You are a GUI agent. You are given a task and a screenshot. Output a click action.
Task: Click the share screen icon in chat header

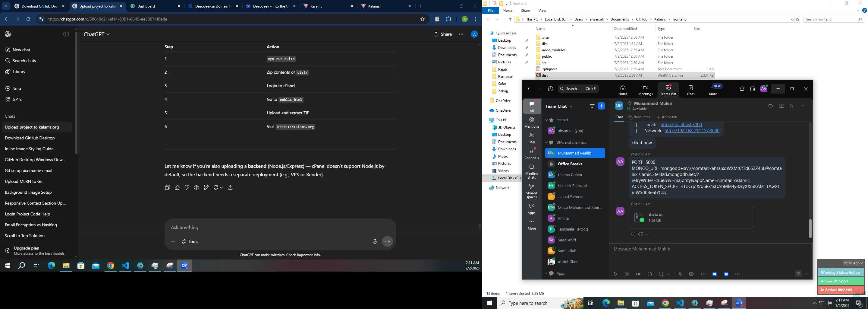pyautogui.click(x=782, y=106)
